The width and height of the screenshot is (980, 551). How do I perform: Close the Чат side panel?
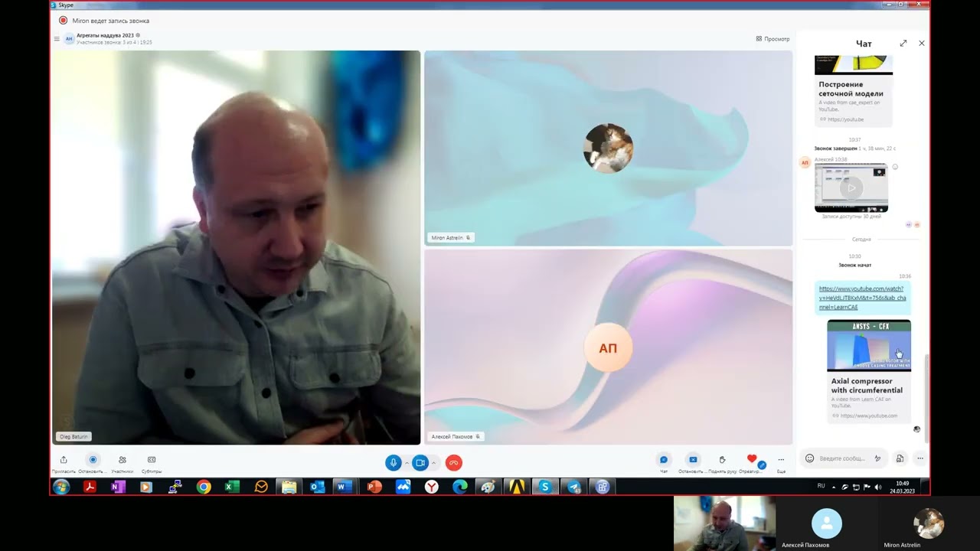click(921, 44)
